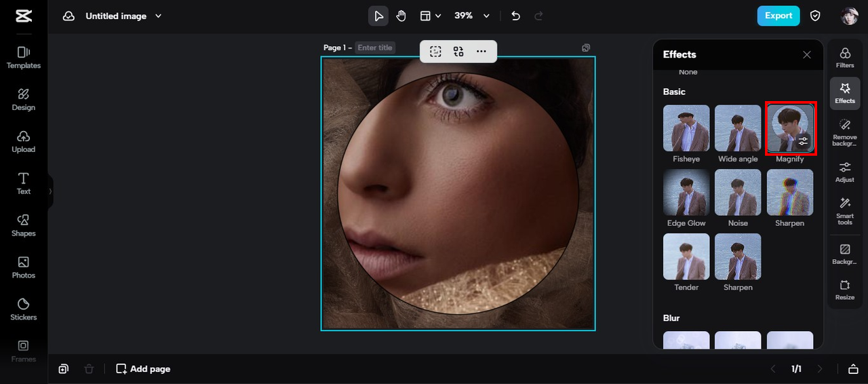868x384 pixels.
Task: Activate the hand pan tool
Action: 401,16
